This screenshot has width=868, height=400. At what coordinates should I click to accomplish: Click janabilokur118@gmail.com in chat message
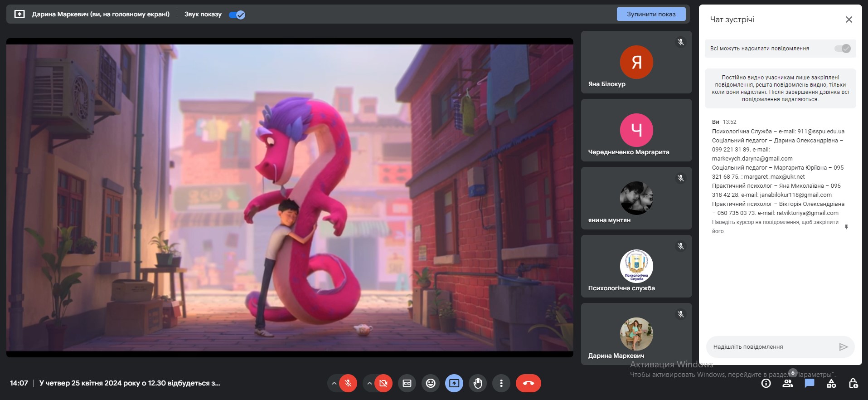[796, 195]
